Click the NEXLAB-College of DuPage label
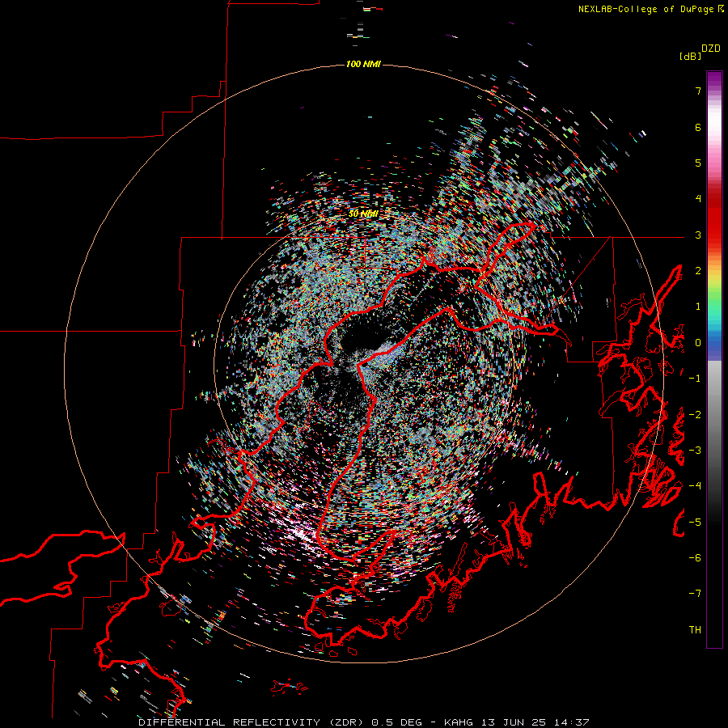The height and width of the screenshot is (728, 728). coord(645,9)
